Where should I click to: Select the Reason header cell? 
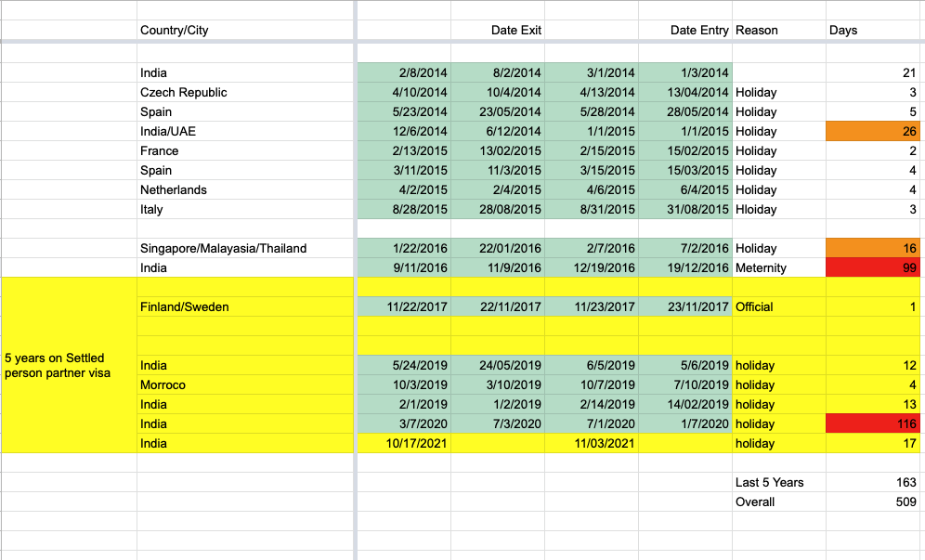[779, 30]
